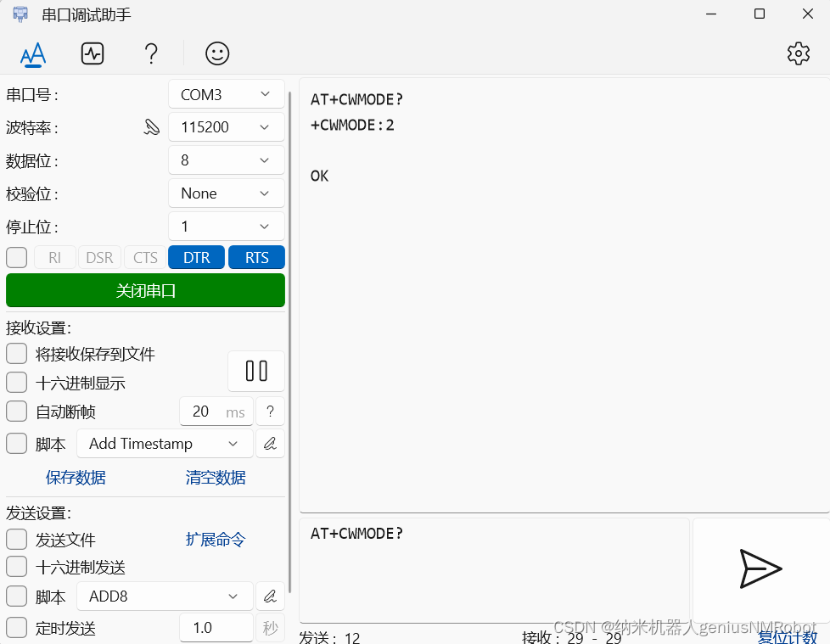Screen dimensions: 830x644
Task: Enable saving received data to file
Action: 17,354
